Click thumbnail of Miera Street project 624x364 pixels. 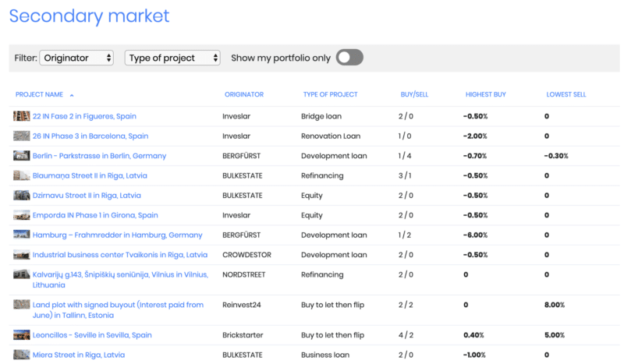click(x=22, y=355)
